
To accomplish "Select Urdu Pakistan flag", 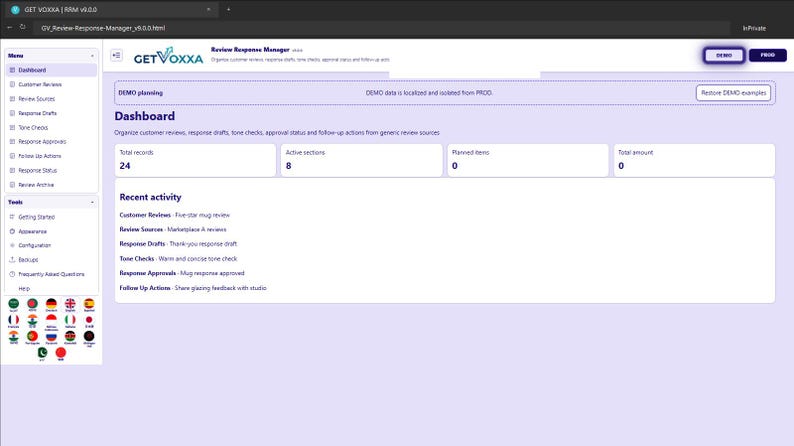I will point(42,354).
